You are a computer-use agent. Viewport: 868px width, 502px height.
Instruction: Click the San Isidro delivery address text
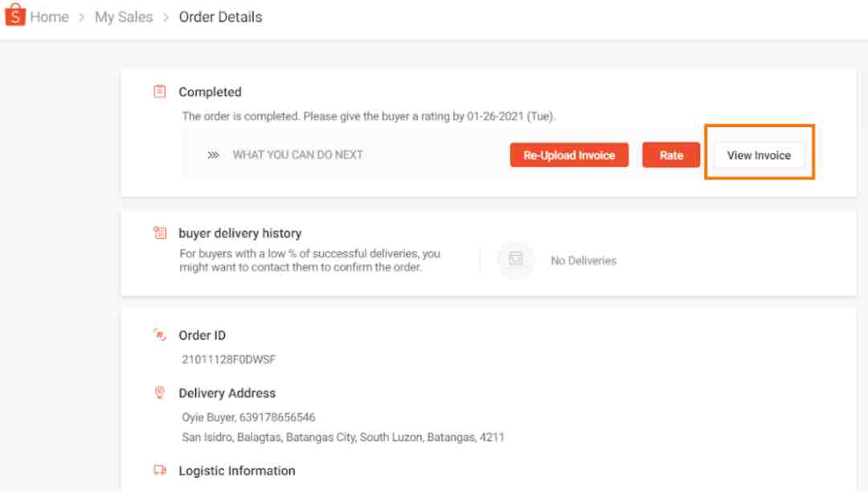tap(343, 437)
